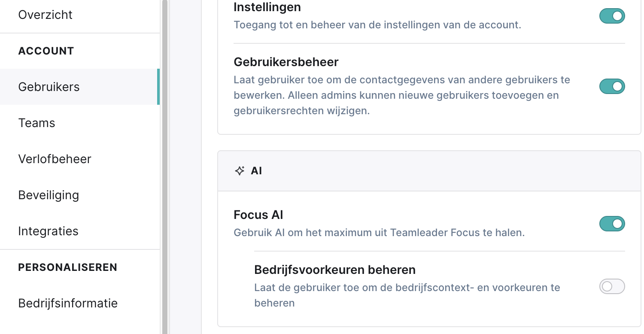Click the Focus AI title text
644x334 pixels.
[x=258, y=215]
